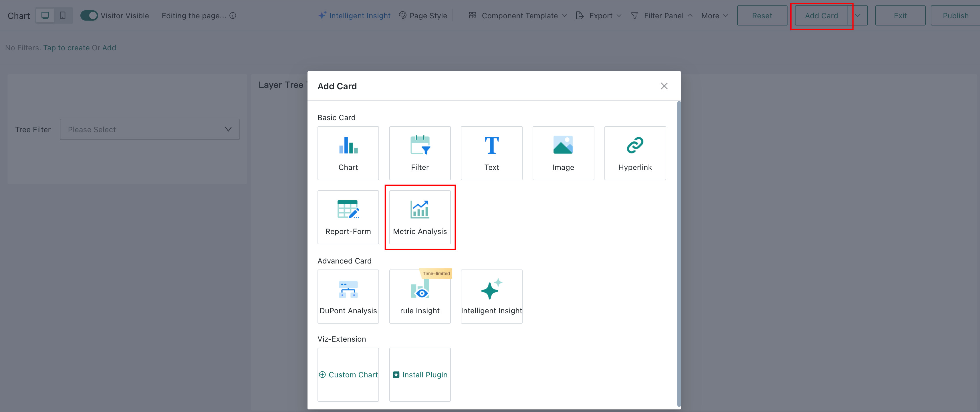Insert an Image card

[563, 153]
